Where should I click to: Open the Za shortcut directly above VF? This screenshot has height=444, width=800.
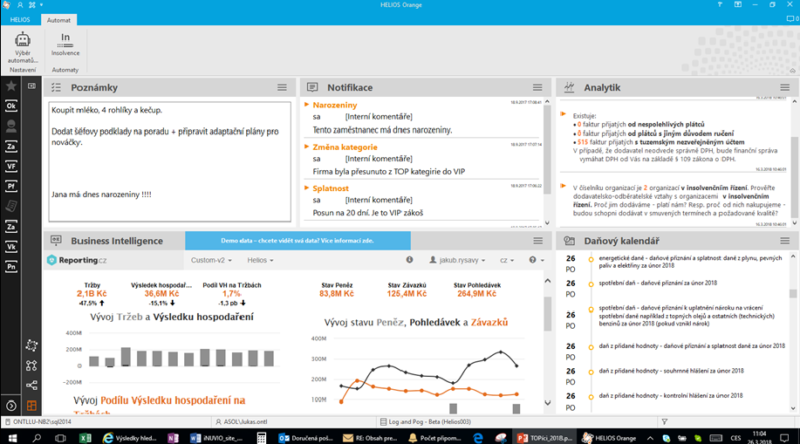11,146
